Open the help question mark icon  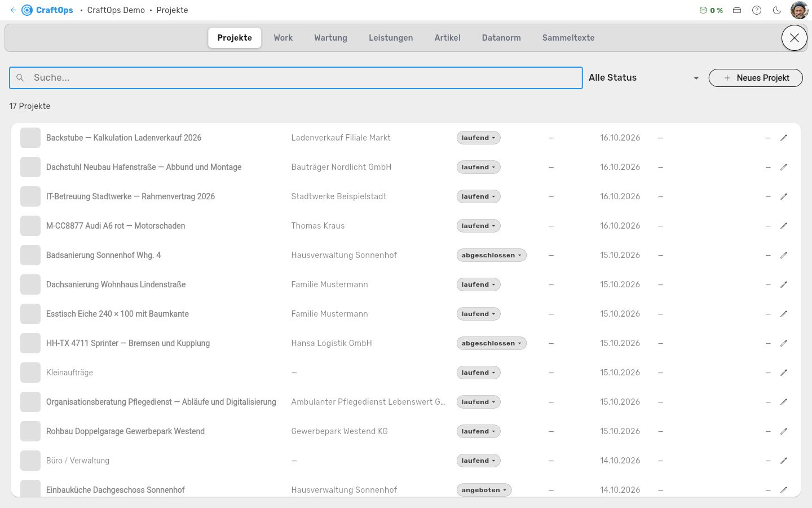click(757, 10)
